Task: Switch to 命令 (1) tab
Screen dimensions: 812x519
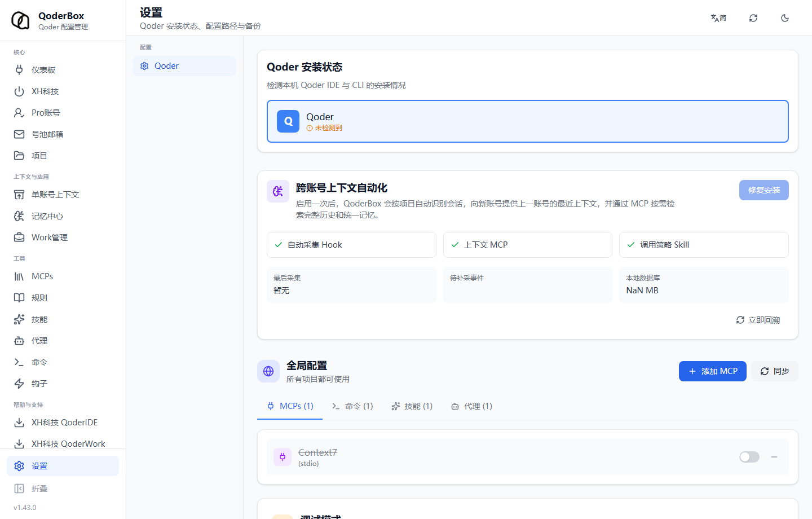Action: (352, 406)
